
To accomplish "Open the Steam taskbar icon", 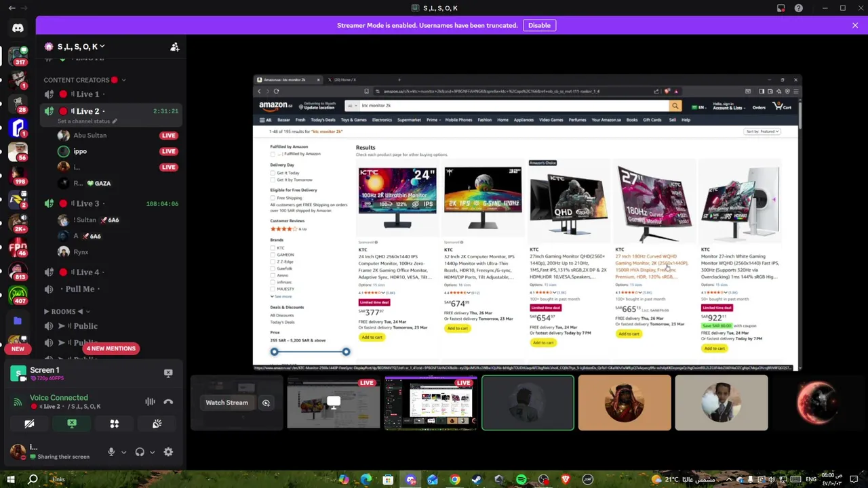I will tap(477, 480).
